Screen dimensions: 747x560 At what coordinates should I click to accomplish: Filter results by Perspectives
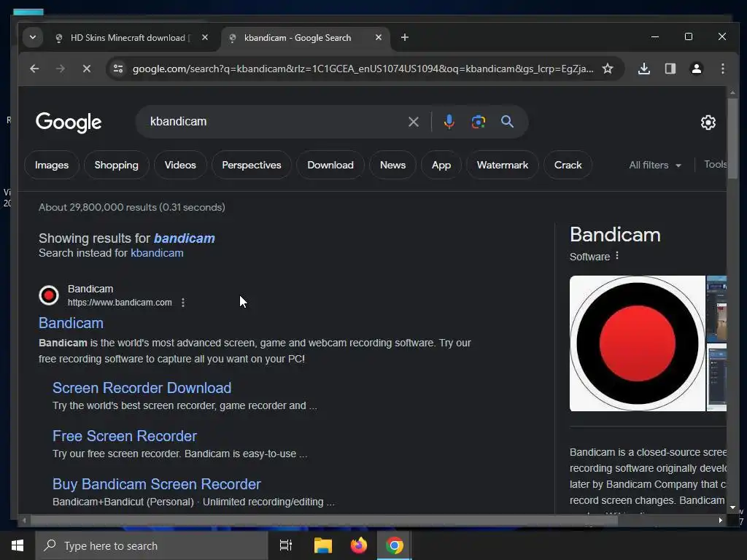252,165
